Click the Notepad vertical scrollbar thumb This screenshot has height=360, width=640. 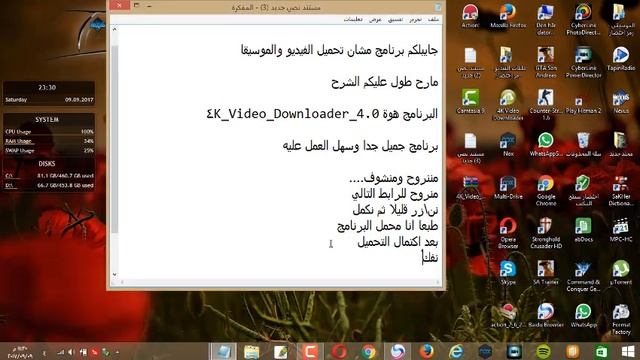coord(115,139)
